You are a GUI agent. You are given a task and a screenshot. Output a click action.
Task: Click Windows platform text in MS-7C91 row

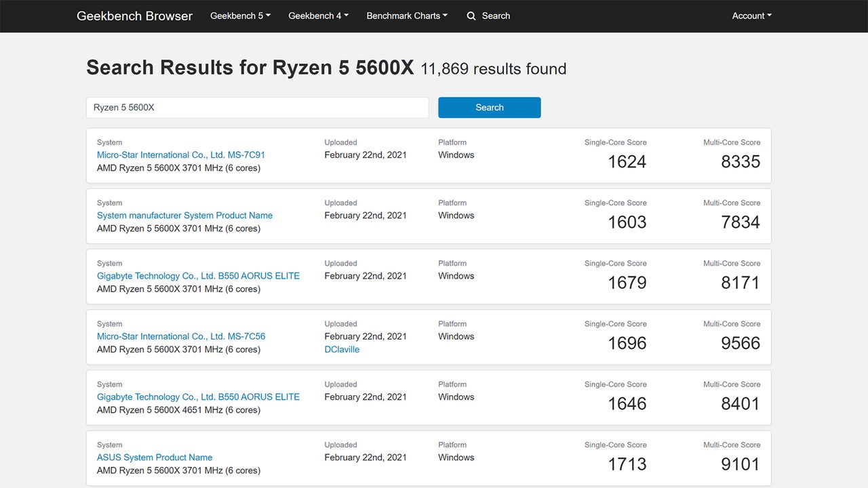click(x=456, y=155)
